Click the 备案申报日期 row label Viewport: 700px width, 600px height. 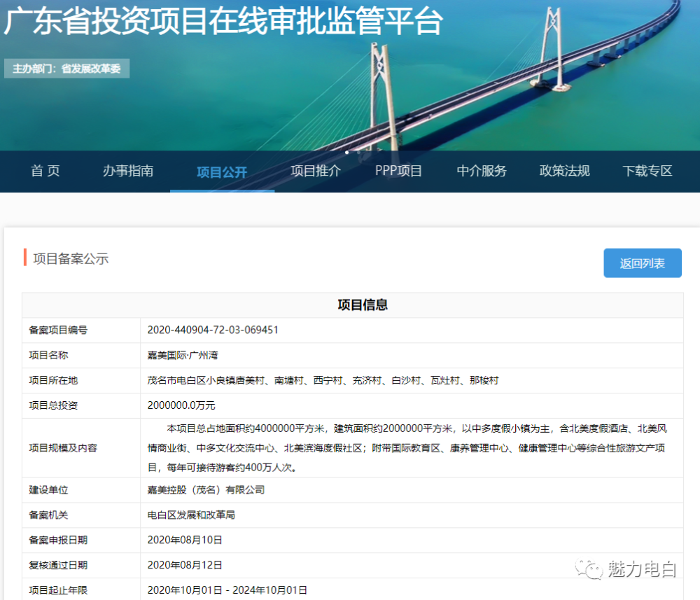tap(58, 540)
